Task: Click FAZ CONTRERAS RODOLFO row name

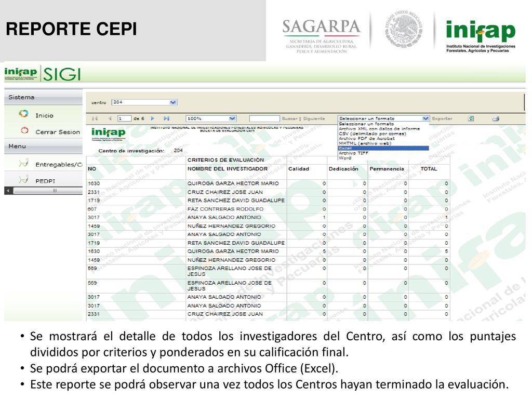Action: pos(225,209)
